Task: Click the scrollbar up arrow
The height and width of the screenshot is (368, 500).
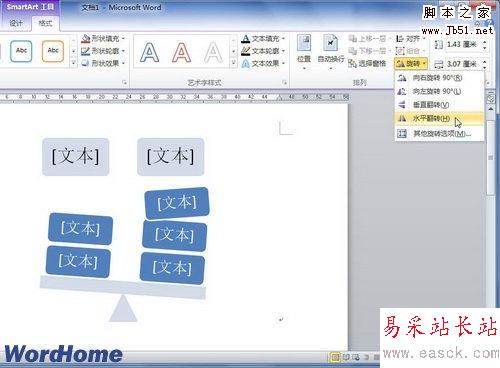Action: coord(491,109)
